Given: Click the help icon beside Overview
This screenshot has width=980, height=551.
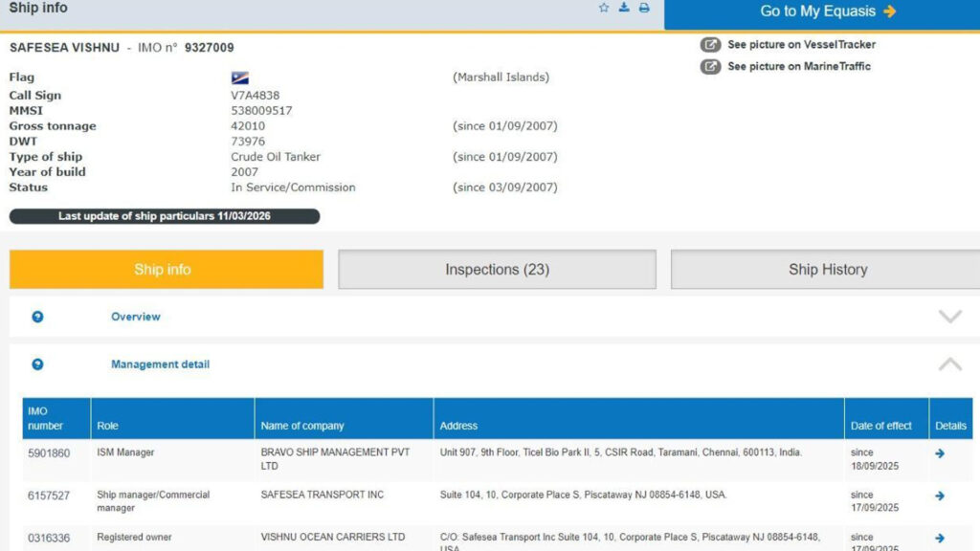Looking at the screenshot, I should click(37, 317).
